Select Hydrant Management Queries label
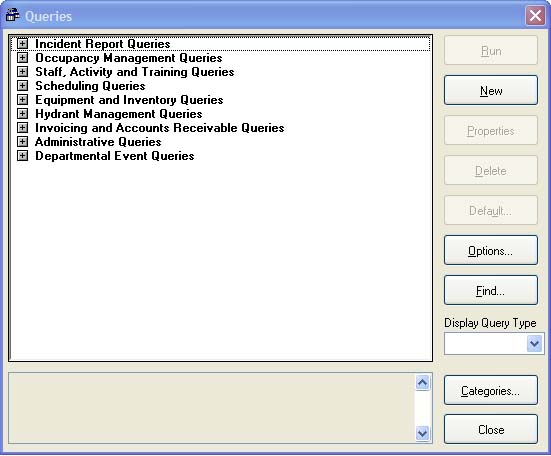This screenshot has height=456, width=551. 119,114
